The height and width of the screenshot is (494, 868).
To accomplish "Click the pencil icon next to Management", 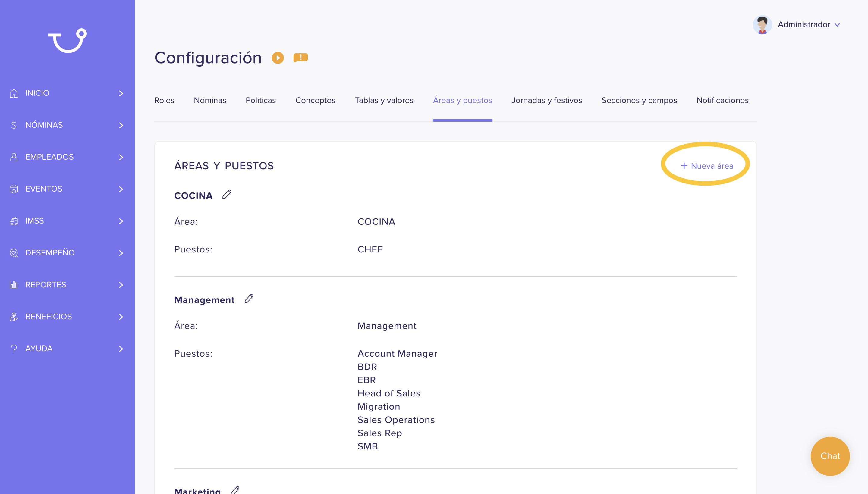I will click(249, 299).
